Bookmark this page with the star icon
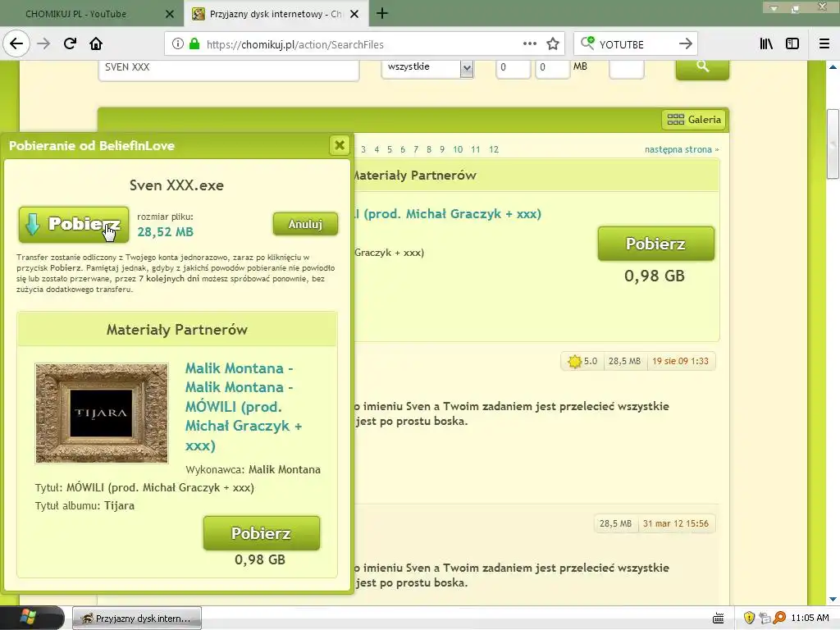 tap(553, 44)
